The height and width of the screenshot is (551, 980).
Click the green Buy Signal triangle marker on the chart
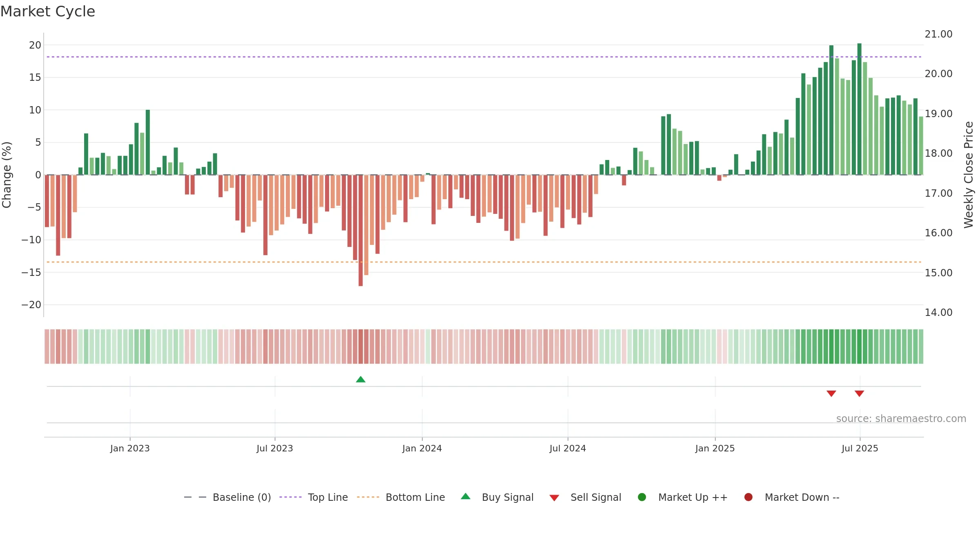361,379
